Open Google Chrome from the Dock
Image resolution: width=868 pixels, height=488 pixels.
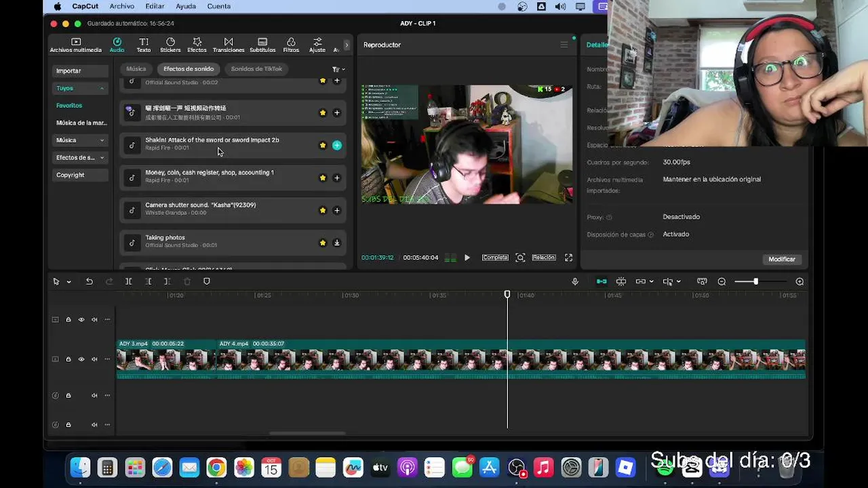pos(216,467)
